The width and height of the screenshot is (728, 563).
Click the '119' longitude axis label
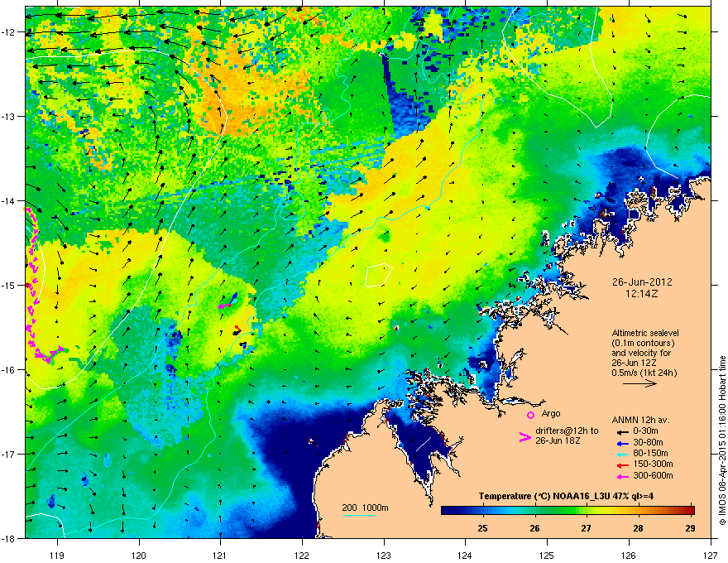tap(58, 555)
